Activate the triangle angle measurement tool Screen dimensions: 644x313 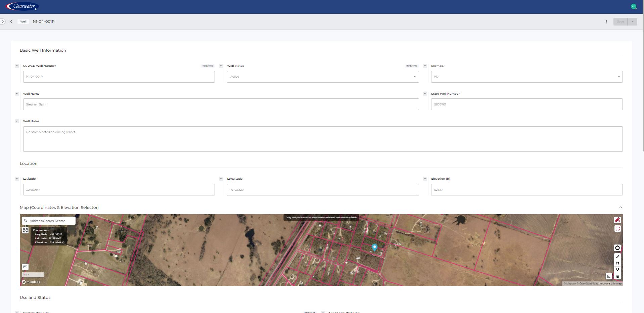(x=609, y=276)
